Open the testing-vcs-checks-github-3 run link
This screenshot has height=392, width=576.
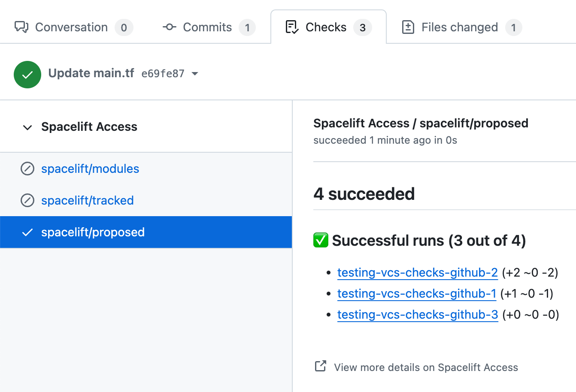(x=417, y=314)
